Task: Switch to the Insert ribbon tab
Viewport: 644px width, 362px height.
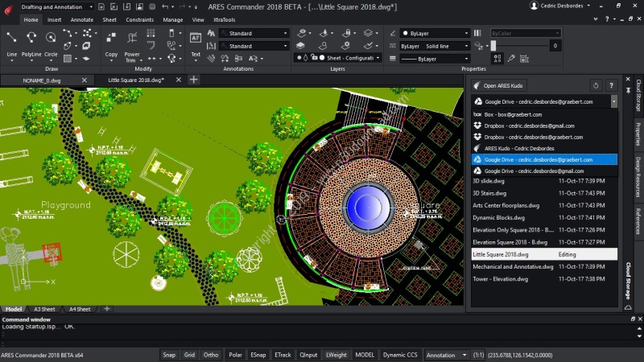Action: (54, 19)
